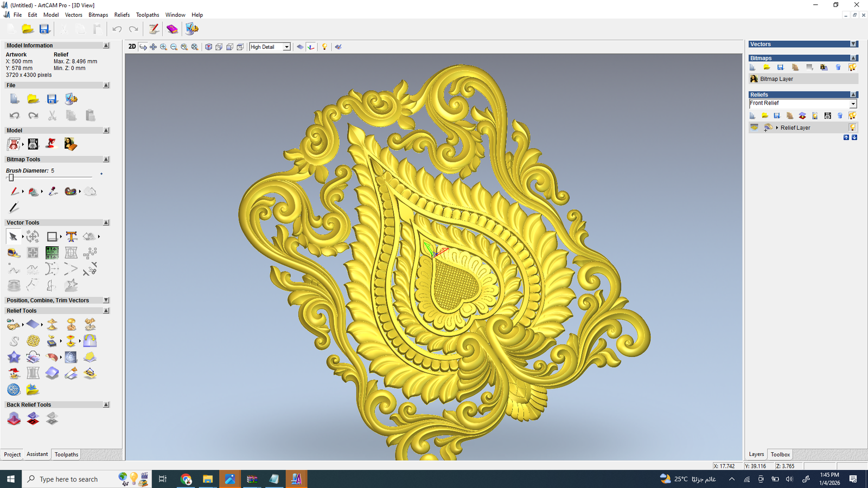Switch to the Toolpaths tab

[x=66, y=454]
